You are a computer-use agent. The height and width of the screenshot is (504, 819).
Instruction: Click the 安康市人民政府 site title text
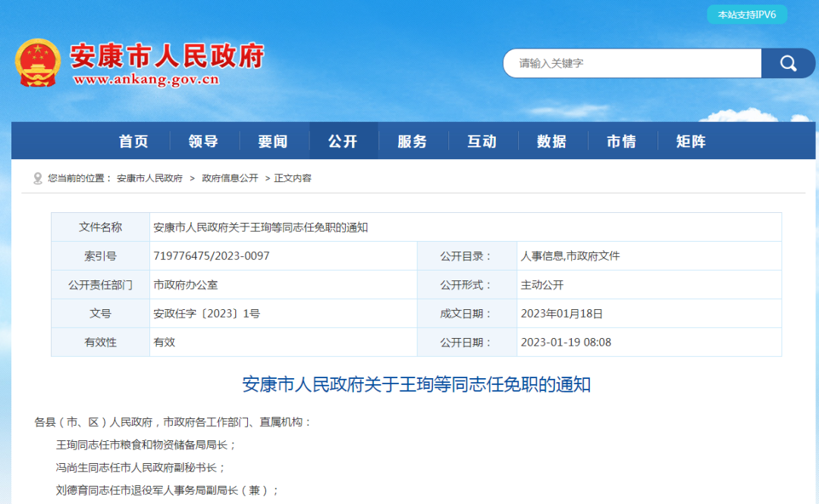pyautogui.click(x=167, y=55)
